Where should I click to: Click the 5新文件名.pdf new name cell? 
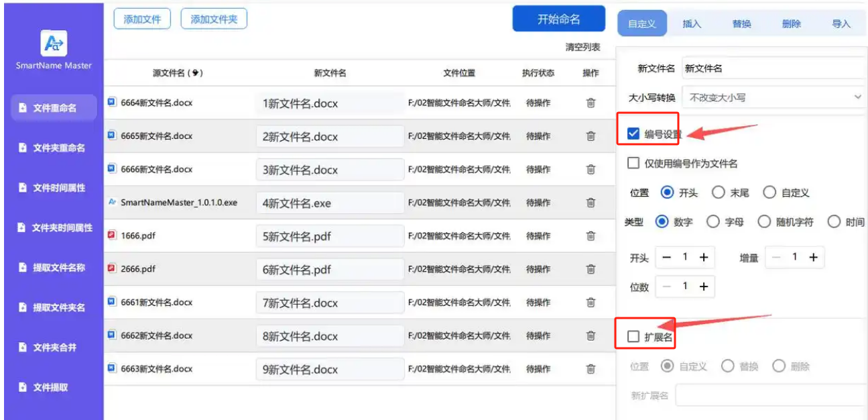click(330, 236)
